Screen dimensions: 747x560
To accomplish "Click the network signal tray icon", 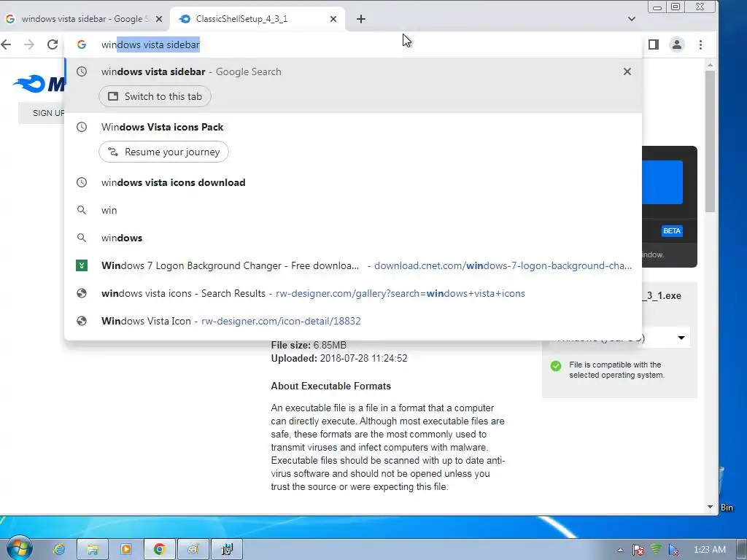I will click(656, 550).
